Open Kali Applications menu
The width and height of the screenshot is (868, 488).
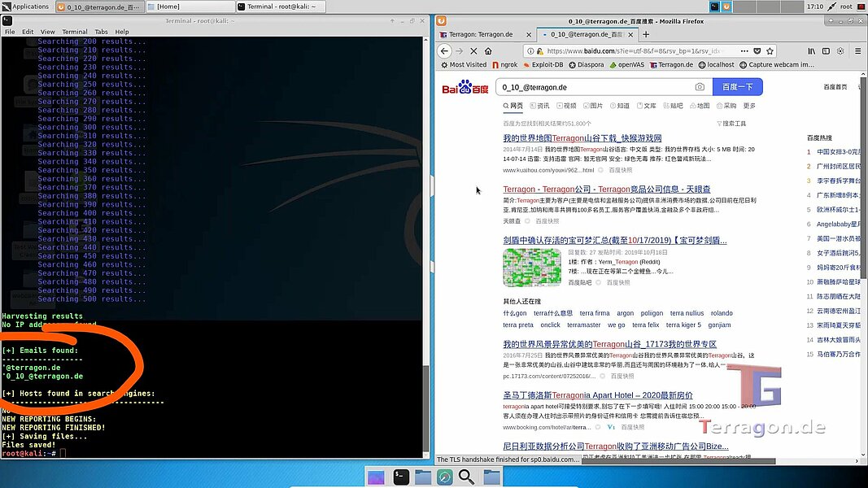25,7
